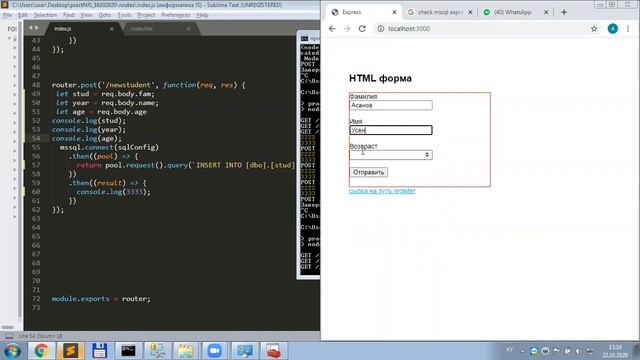Viewport: 640px width, 360px height.
Task: Open the Goto menu
Action: [104, 15]
